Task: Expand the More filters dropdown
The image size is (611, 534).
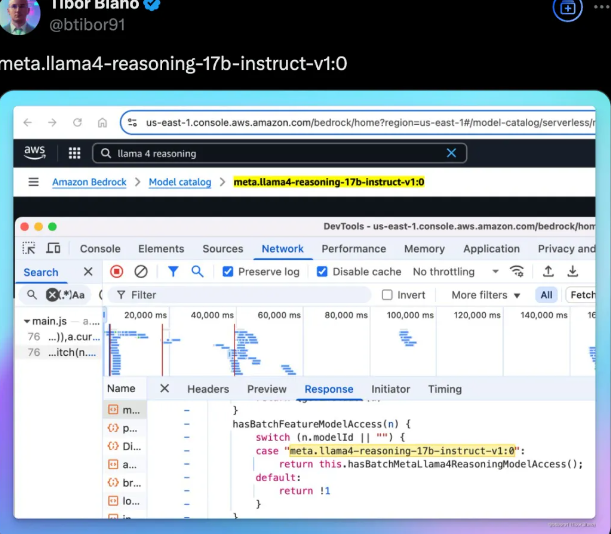Action: [486, 295]
